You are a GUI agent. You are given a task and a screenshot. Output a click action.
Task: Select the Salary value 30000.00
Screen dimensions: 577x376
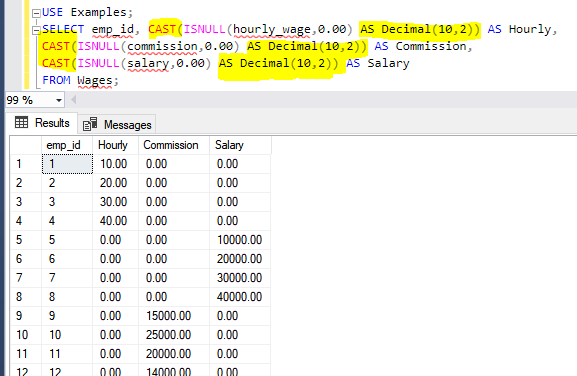240,278
